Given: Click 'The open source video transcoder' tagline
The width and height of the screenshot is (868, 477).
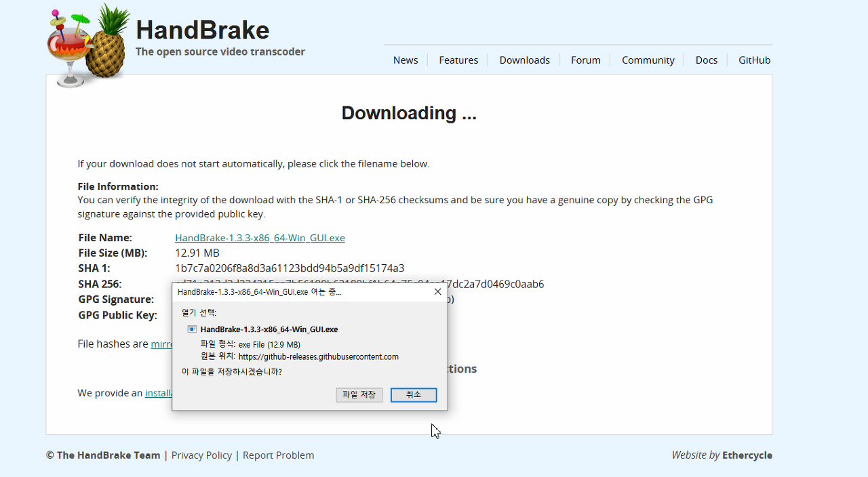Looking at the screenshot, I should tap(220, 51).
